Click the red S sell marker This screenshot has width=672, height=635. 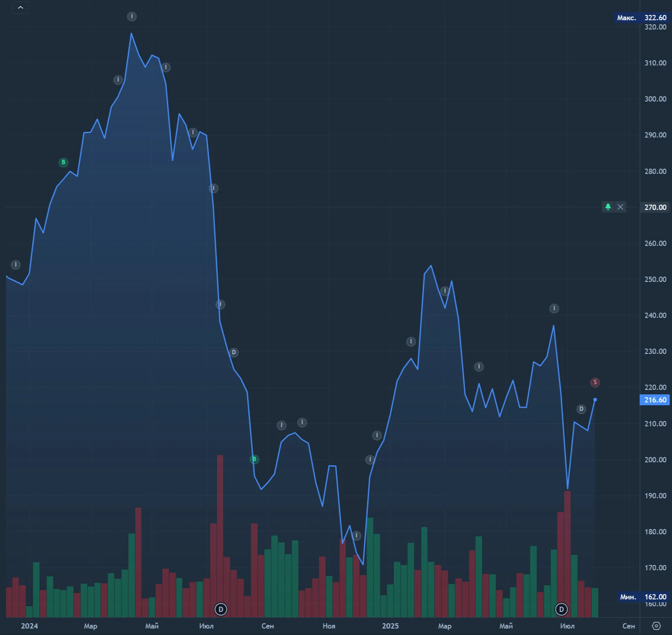tap(595, 383)
